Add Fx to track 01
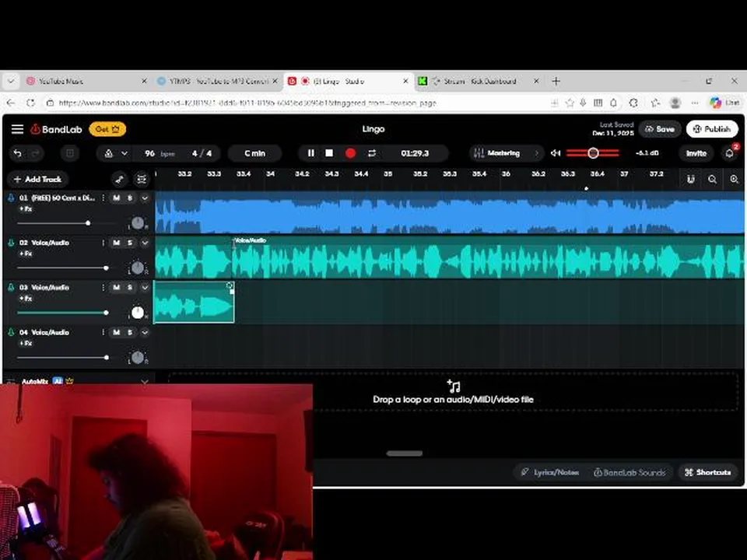This screenshot has width=747, height=560. coord(26,209)
